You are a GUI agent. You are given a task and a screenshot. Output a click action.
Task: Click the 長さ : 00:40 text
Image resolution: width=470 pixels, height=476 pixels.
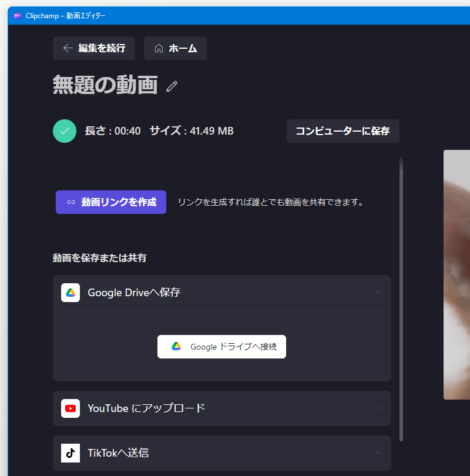point(113,131)
